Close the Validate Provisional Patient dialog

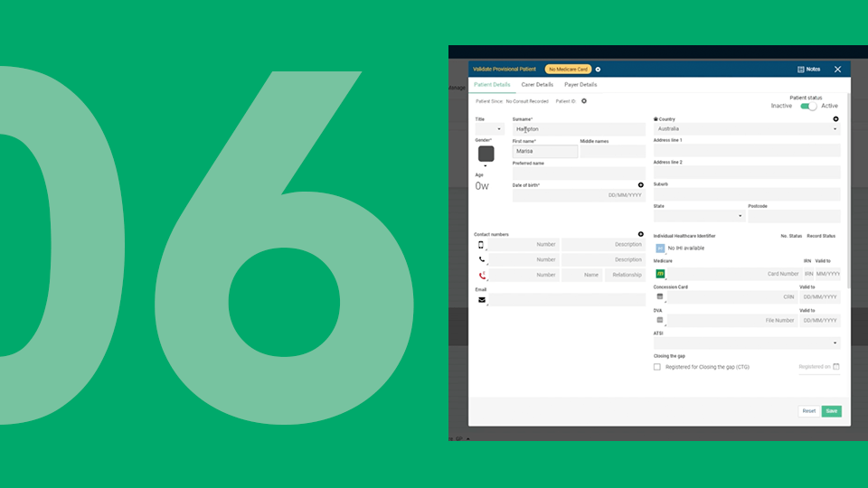point(837,70)
